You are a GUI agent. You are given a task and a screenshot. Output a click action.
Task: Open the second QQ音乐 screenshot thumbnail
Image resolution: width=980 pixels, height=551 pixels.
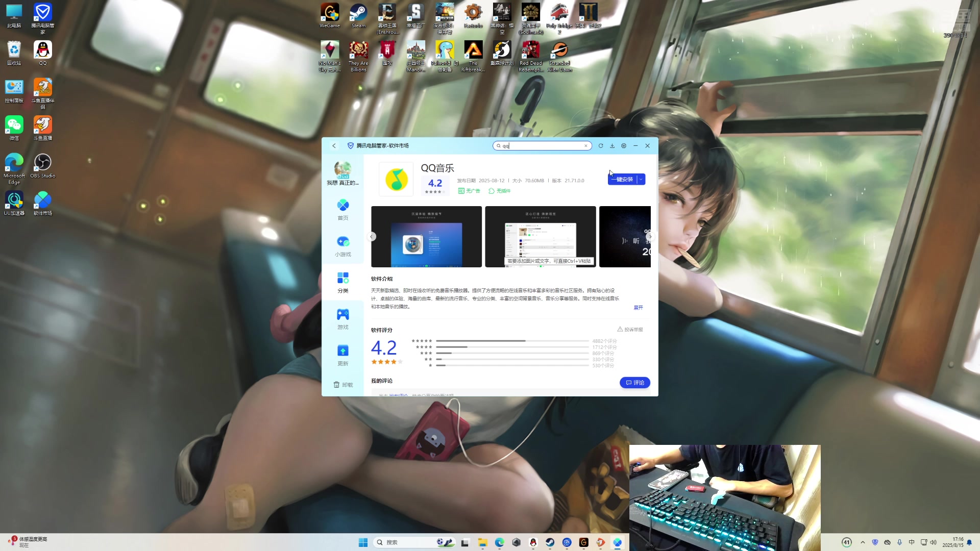[541, 237]
